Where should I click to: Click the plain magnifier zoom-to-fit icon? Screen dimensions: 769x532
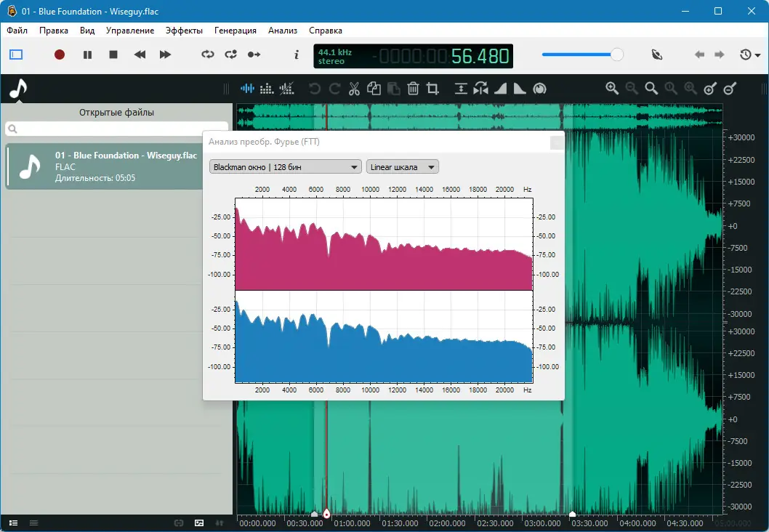coord(651,89)
